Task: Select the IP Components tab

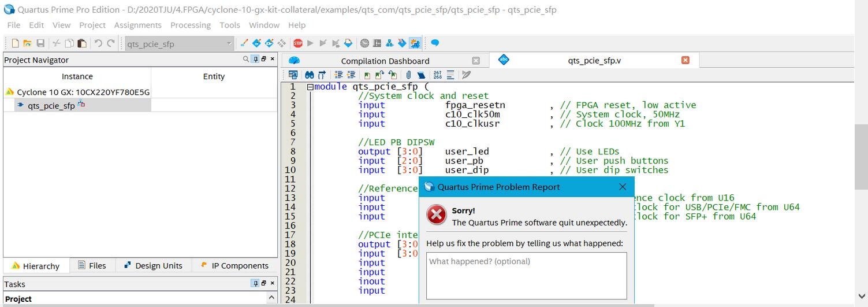Action: click(x=234, y=265)
